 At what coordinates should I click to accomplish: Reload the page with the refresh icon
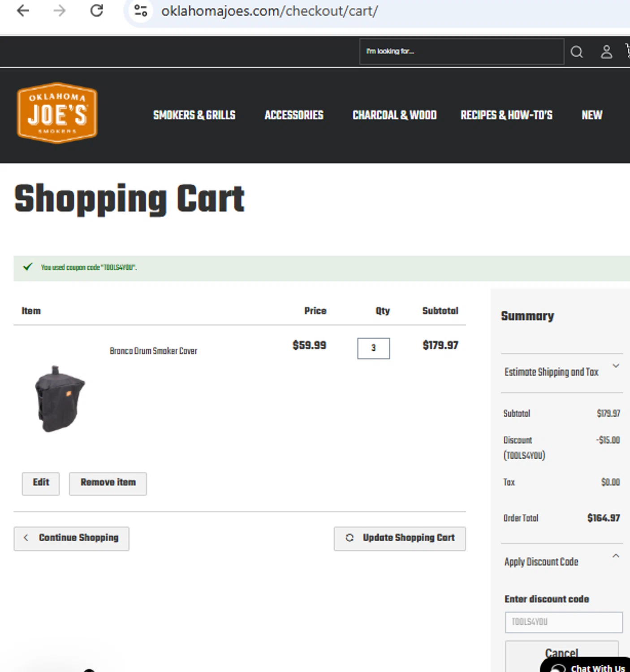tap(97, 11)
